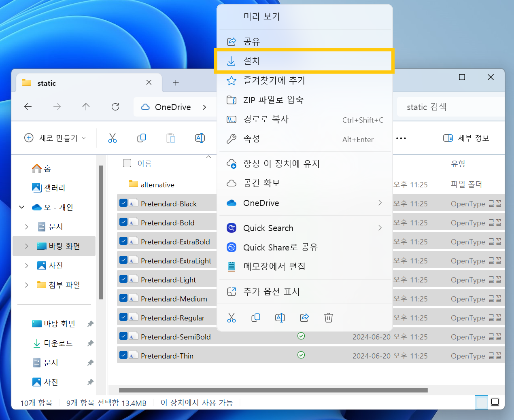Uncheck Pretendard-Light checkbox
Viewport: 514px width, 420px height.
pos(123,279)
